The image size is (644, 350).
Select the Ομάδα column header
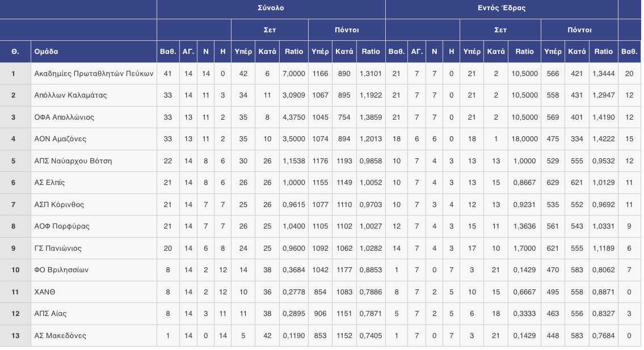[x=46, y=52]
